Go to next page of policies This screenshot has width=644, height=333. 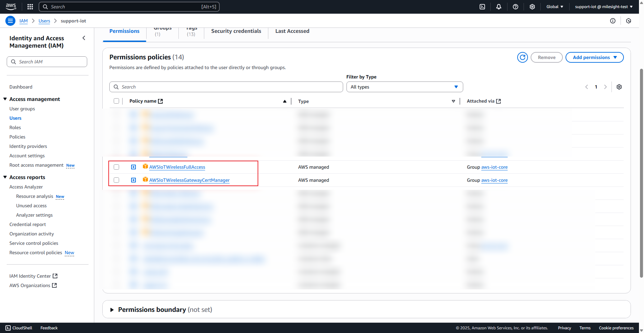[x=605, y=87]
